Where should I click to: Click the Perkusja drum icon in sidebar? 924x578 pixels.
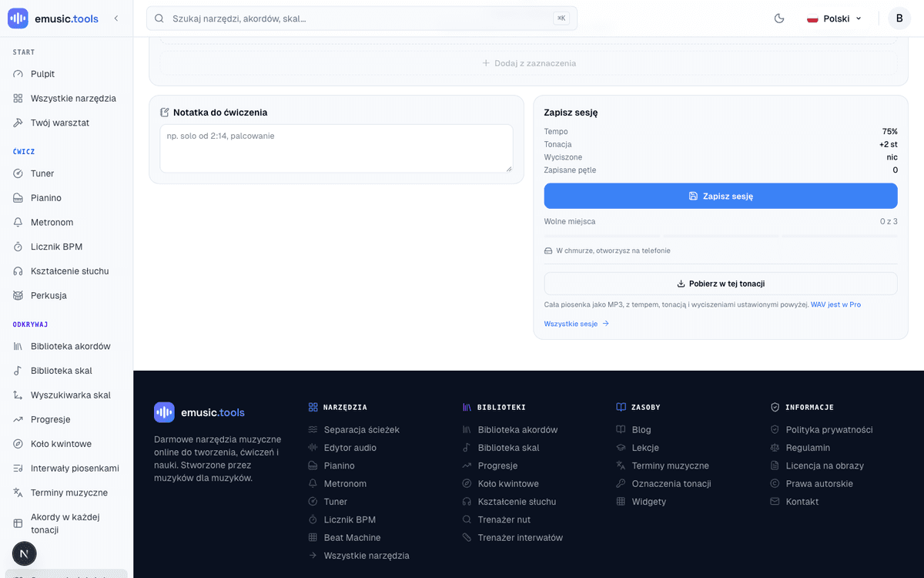click(18, 296)
